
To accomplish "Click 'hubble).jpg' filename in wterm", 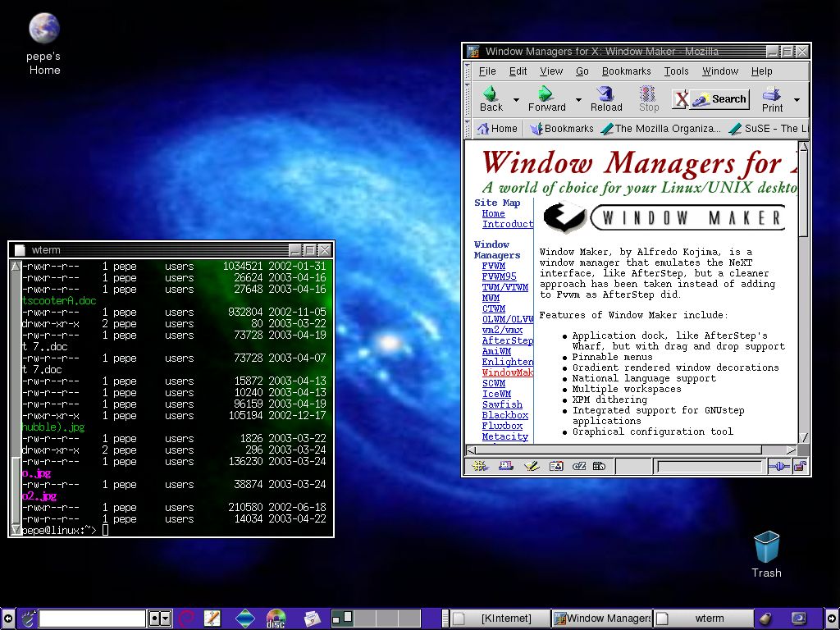I will coord(53,427).
